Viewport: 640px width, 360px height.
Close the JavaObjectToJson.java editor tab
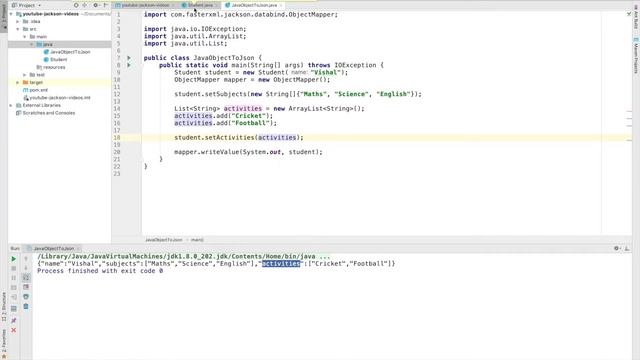(x=281, y=5)
